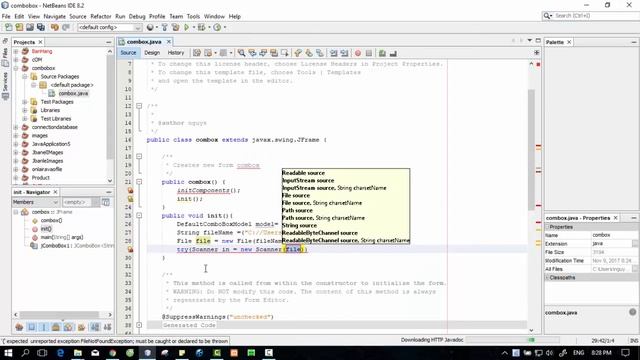
Task: Minimize the Projects panel
Action: pos(109,42)
